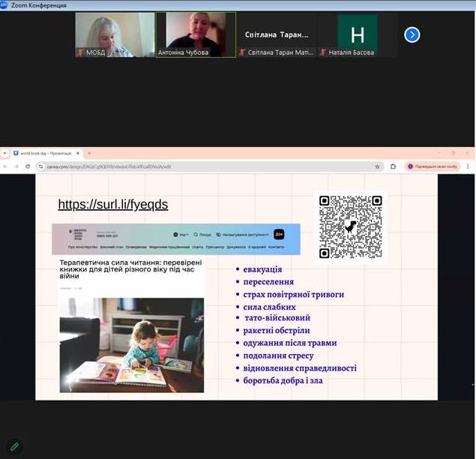Click the QR code image

350,226
